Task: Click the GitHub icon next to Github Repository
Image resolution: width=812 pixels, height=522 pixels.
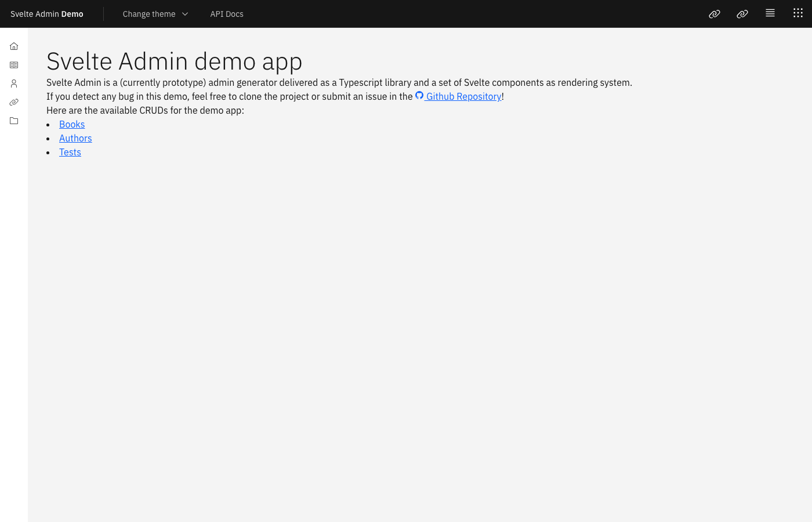Action: click(419, 95)
